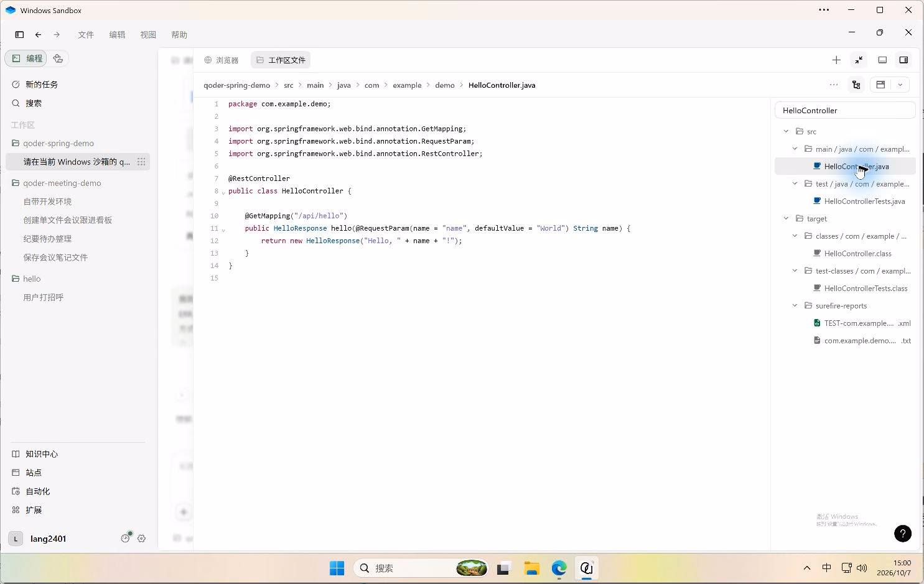Screen dimensions: 924x584
Task: Toggle the right side panel layout icon
Action: coord(903,60)
